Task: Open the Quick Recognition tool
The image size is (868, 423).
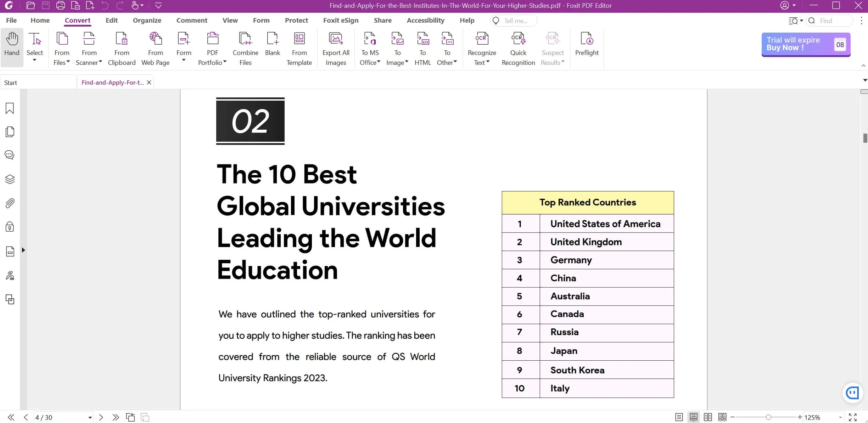Action: click(x=517, y=49)
